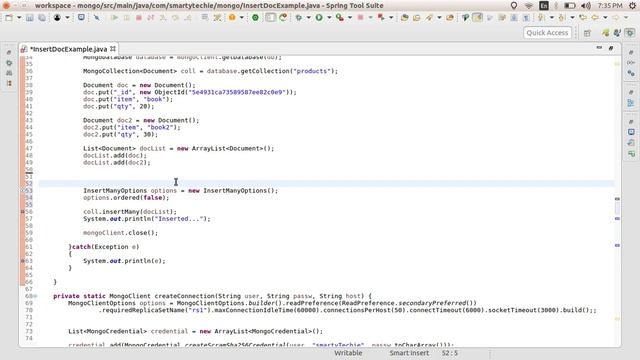Screen dimensions: 640x360
Task: Switch to the Debug perspective icon
Action: point(617,33)
